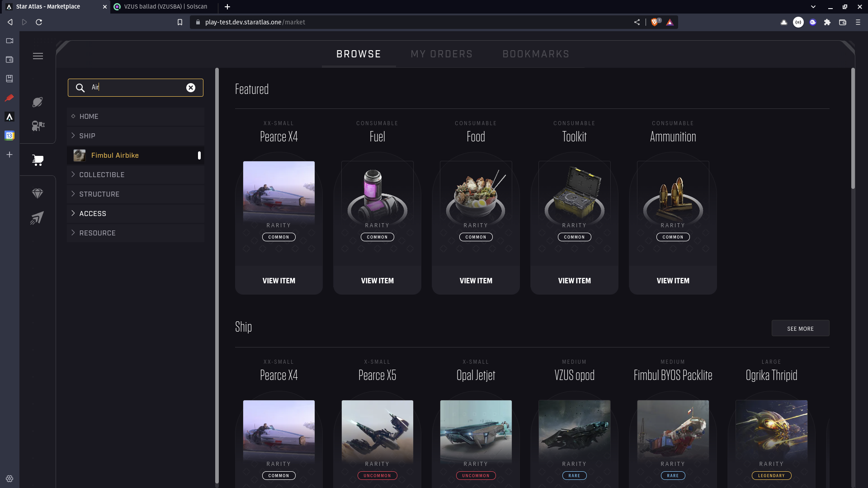Open browser sidebar reading list icon

(x=9, y=79)
